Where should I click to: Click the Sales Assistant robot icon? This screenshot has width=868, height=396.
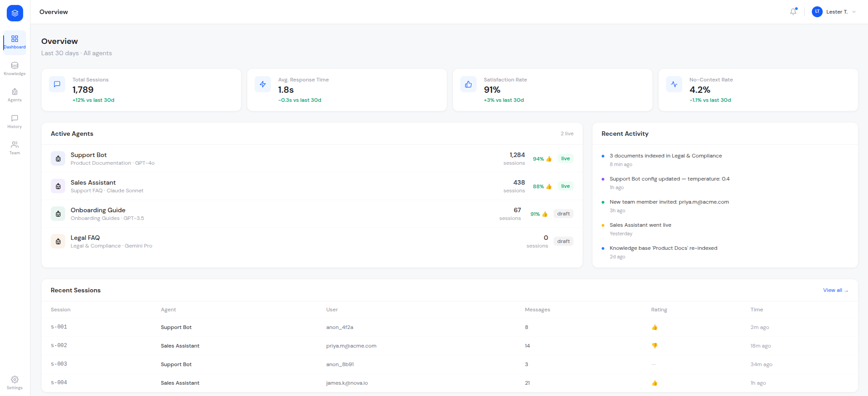(58, 186)
